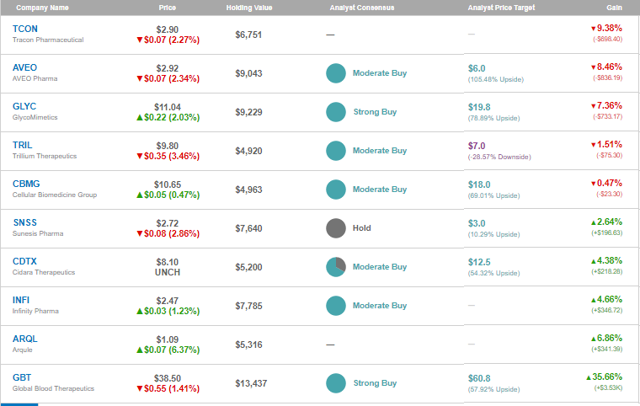The width and height of the screenshot is (640, 406).
Task: Click AVEO's Moderate Buy consensus label
Action: 380,73
